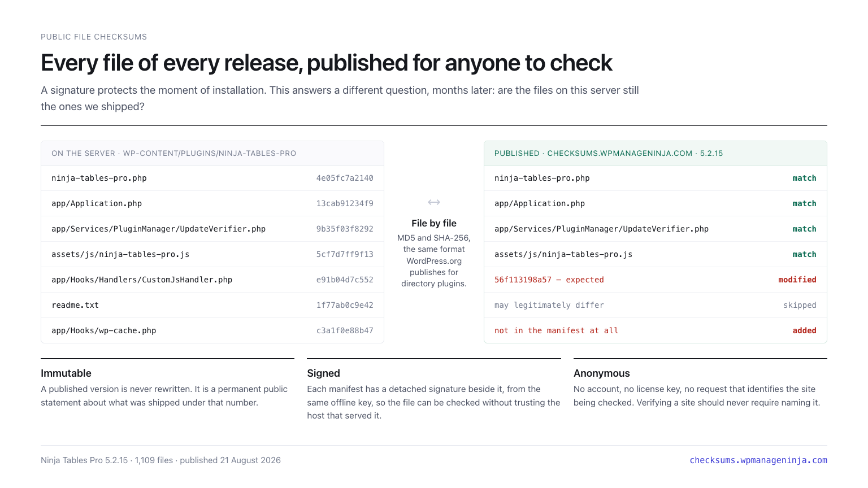Click app/Hooks/Handlers/CustomJsHandler.php file name
This screenshot has width=868, height=488.
(142, 280)
